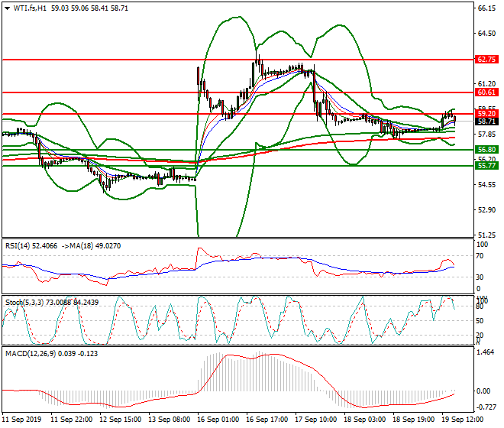Click the 66.15 price axis value

(486, 8)
